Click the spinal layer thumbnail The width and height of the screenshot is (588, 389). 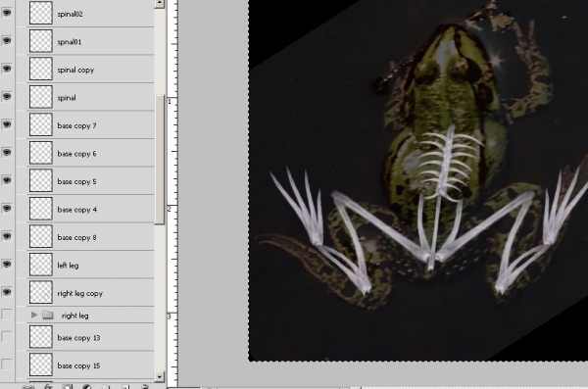pos(40,97)
